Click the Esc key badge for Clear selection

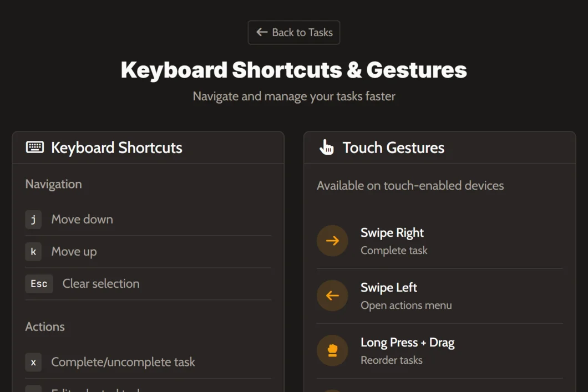(x=39, y=284)
